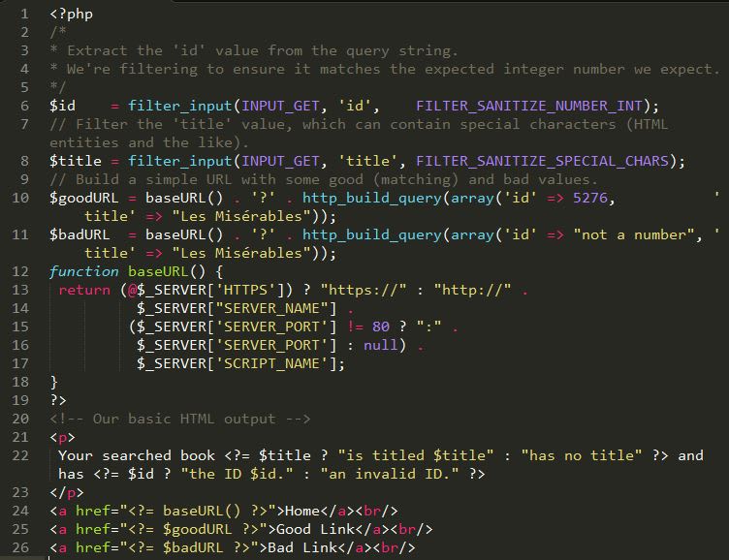The height and width of the screenshot is (560, 729).
Task: Click line number 12 in the gutter
Action: click(20, 272)
